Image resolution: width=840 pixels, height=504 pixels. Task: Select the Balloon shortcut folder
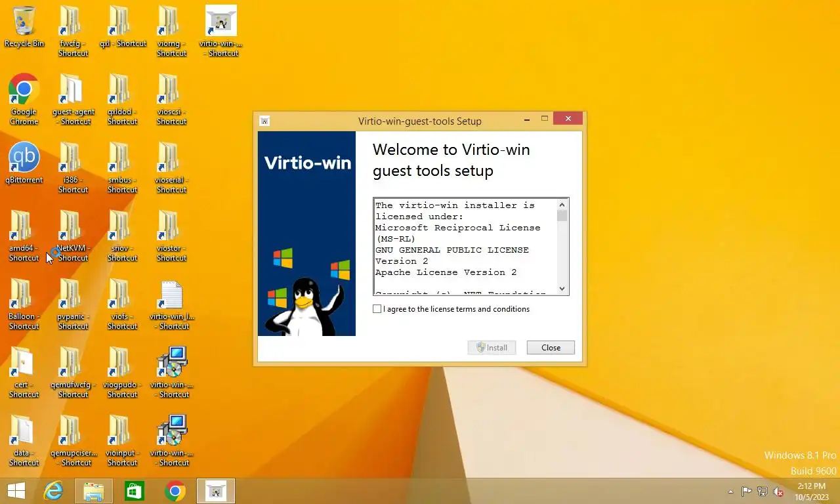click(x=24, y=304)
